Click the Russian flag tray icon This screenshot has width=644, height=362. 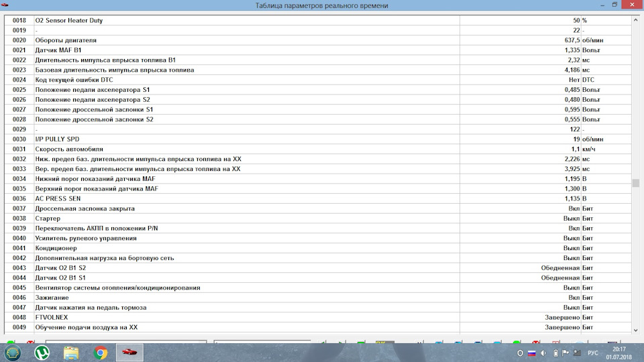[531, 353]
